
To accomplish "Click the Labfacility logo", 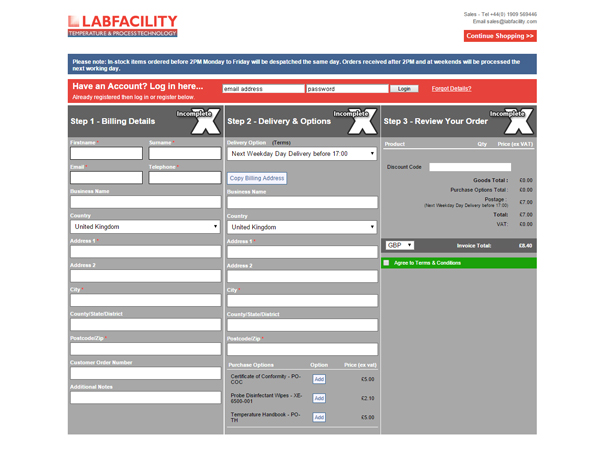I will tap(122, 26).
